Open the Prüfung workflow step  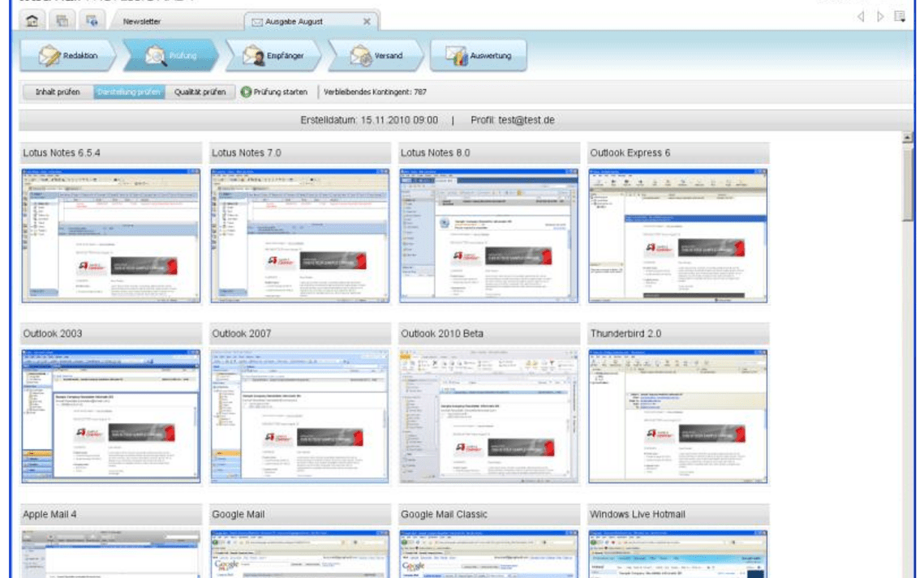coord(171,55)
